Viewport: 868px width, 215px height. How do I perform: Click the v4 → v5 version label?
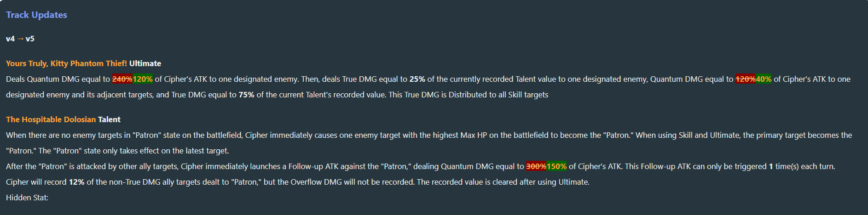[x=20, y=39]
